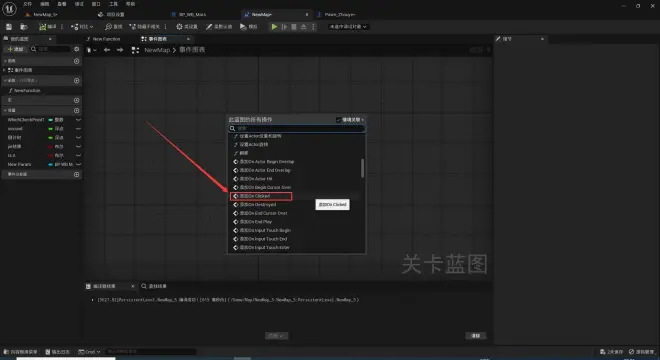Screen dimensions: 660x360
Task: Click the Clear button in compiler results
Action: tap(476, 336)
